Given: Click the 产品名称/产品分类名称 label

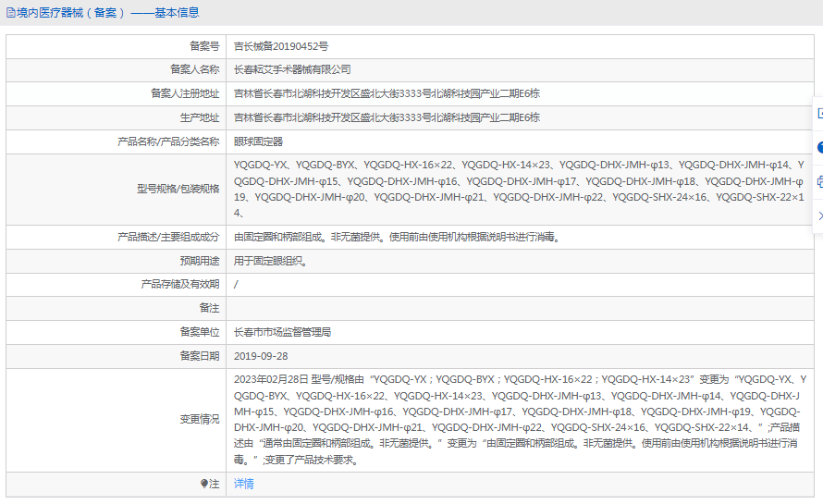Looking at the screenshot, I should 168,141.
